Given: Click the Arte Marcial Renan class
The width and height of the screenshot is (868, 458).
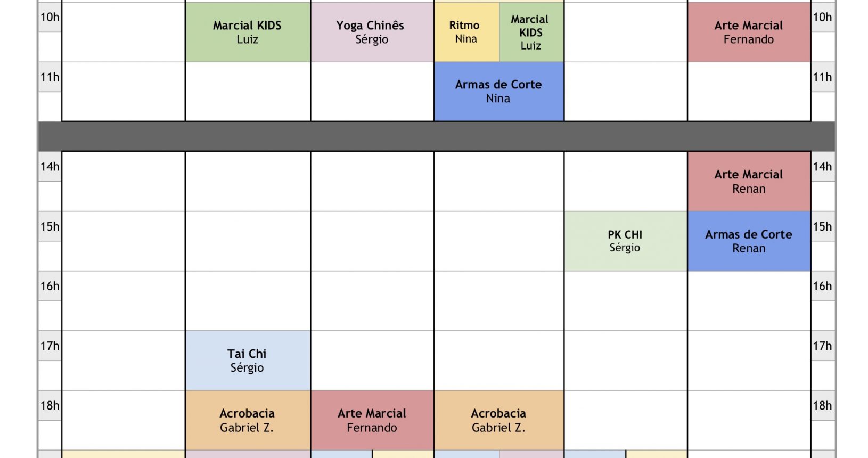Looking at the screenshot, I should [x=749, y=182].
